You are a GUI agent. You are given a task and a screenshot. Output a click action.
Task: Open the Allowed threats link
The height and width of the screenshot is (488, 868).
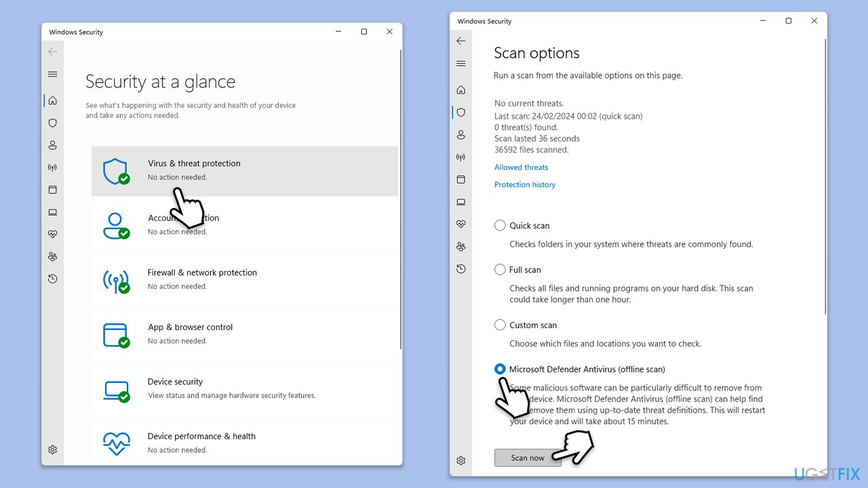[521, 167]
